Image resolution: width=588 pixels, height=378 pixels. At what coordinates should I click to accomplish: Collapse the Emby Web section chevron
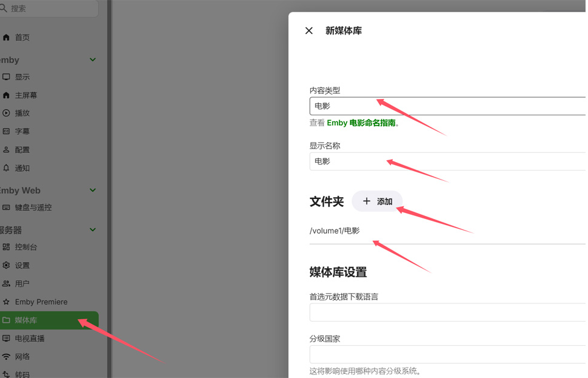point(93,191)
